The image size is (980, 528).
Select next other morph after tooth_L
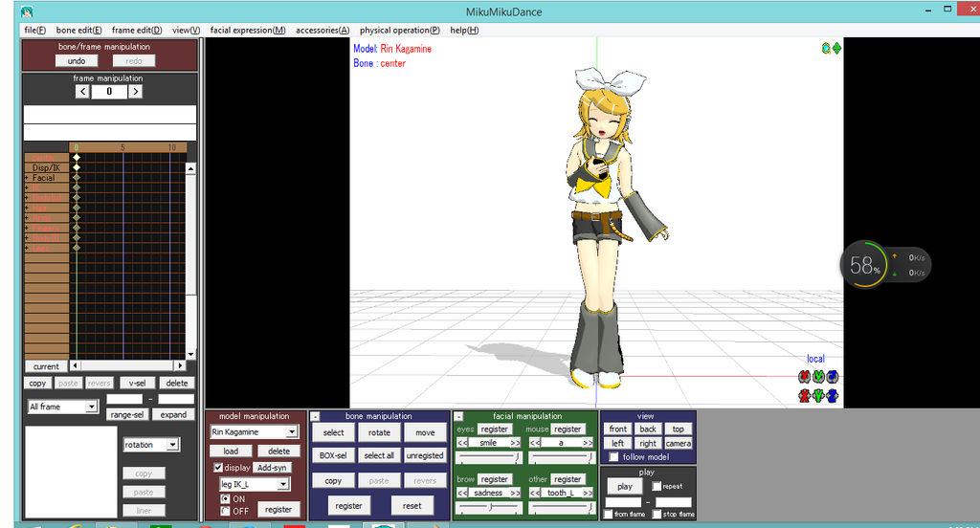click(588, 493)
